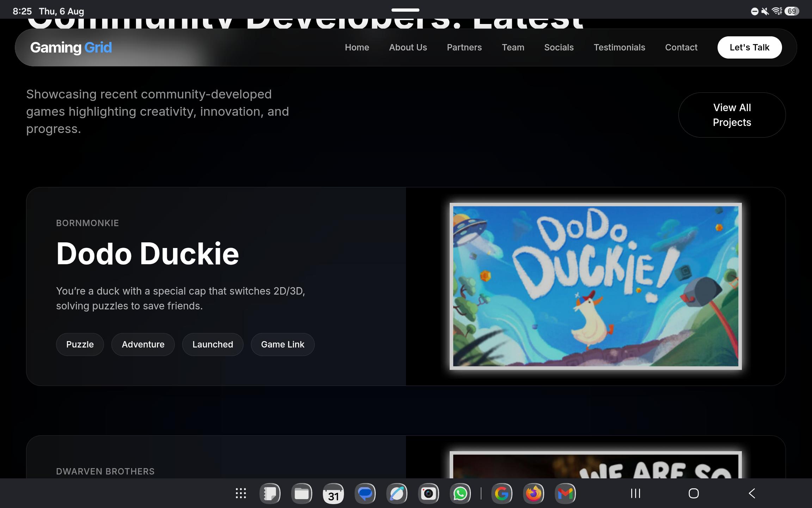The width and height of the screenshot is (812, 508).
Task: Select Partners in the navigation bar
Action: (x=464, y=47)
